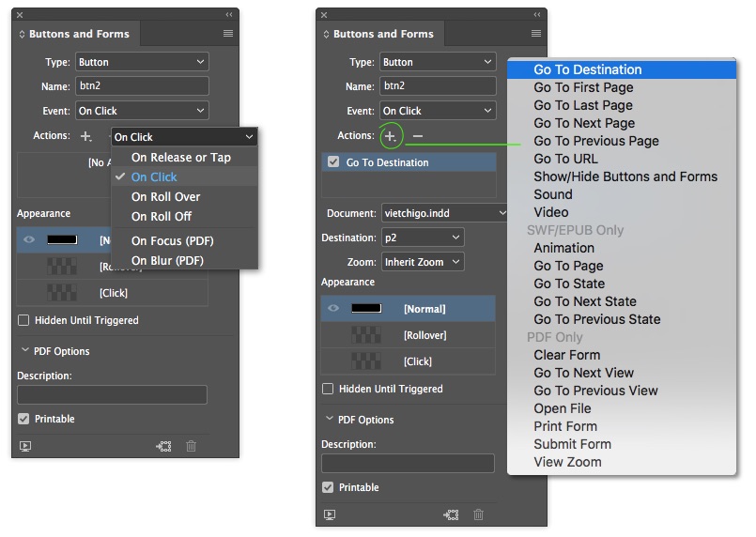Choose Go To URL from the actions menu
This screenshot has height=537, width=756.
click(565, 159)
